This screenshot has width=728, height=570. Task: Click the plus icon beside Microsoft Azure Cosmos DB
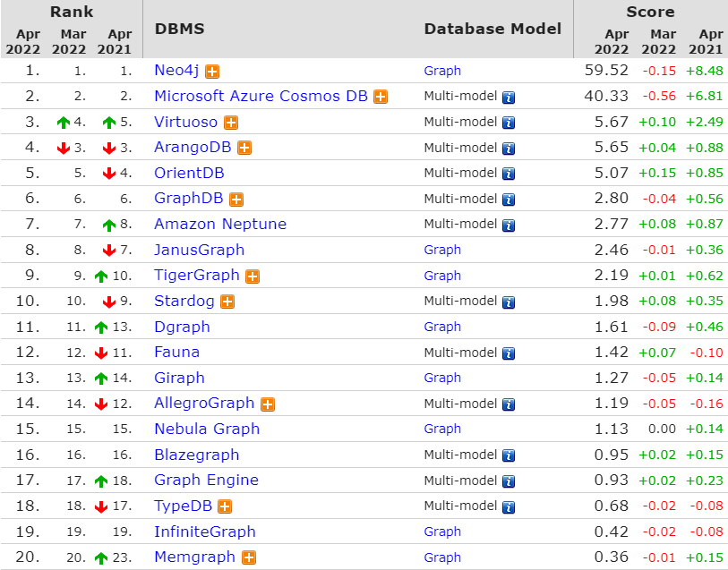(x=381, y=97)
